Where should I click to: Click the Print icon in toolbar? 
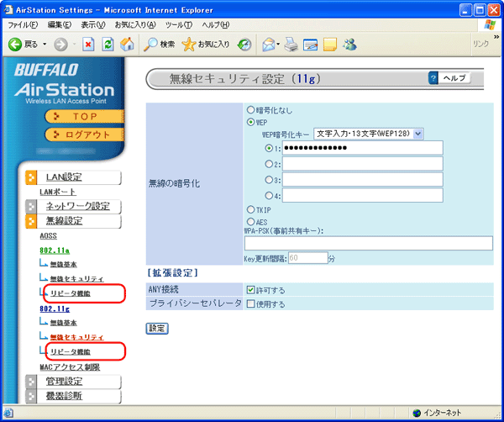291,44
